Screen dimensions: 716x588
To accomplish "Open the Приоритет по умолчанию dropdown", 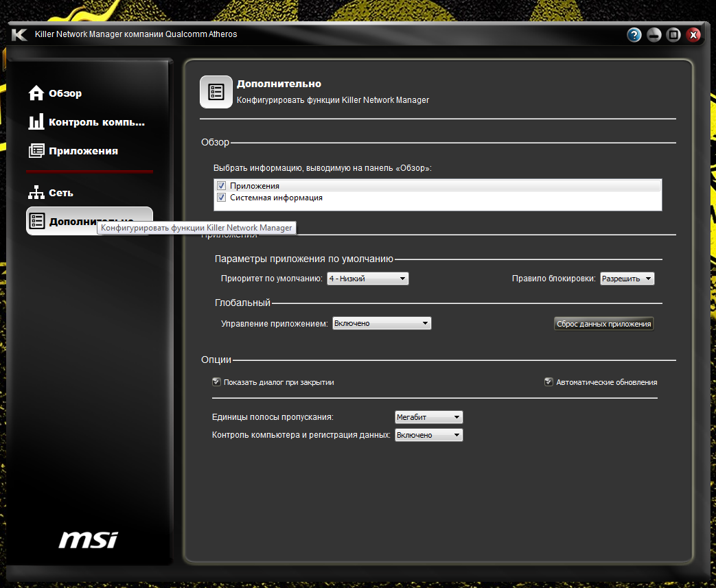I will point(367,279).
